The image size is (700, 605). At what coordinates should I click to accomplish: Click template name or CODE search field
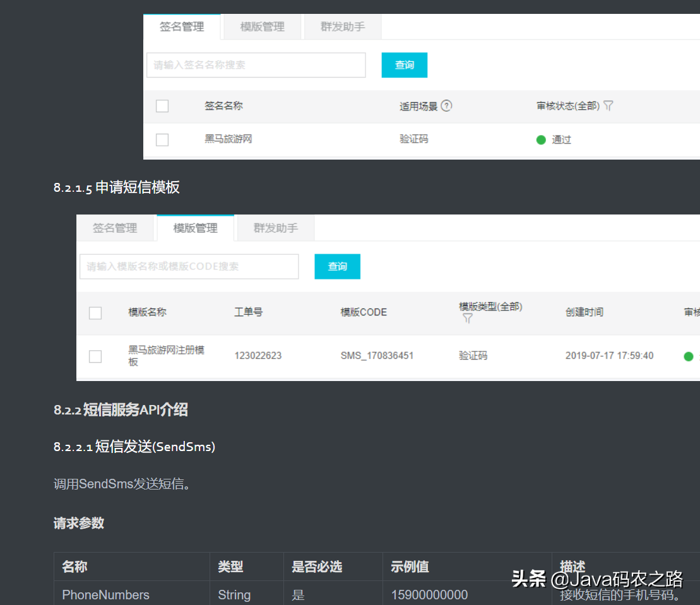click(x=189, y=267)
